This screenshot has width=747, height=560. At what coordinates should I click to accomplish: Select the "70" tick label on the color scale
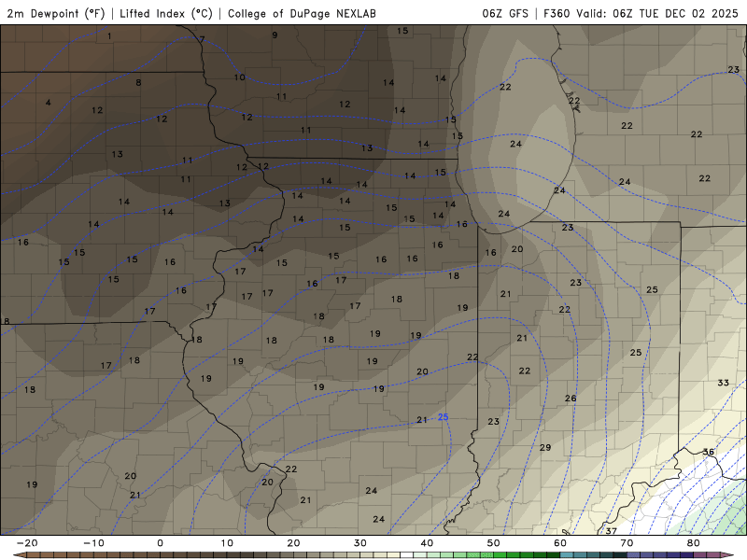(627, 543)
